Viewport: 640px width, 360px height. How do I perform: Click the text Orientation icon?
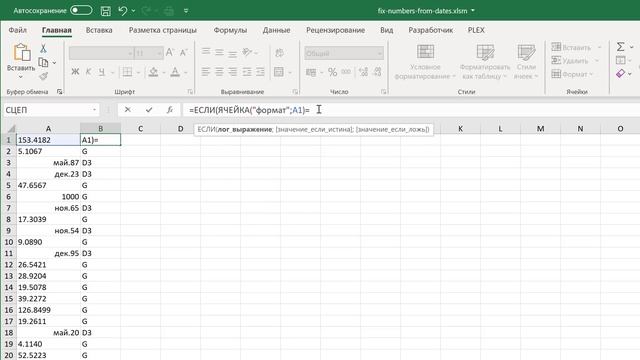[247, 52]
